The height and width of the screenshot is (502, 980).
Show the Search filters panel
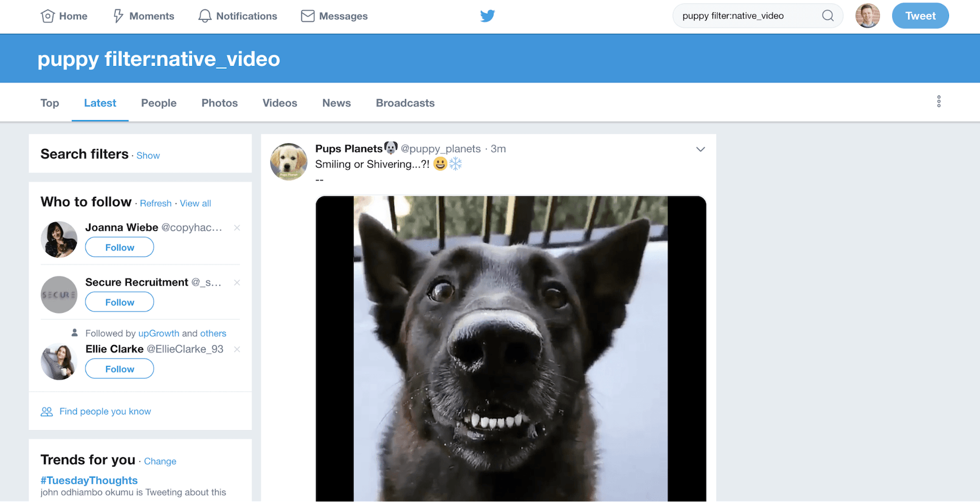point(148,156)
